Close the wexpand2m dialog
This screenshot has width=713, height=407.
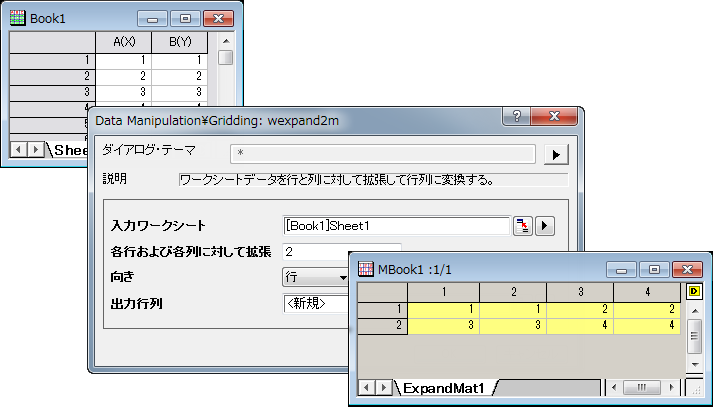point(554,116)
